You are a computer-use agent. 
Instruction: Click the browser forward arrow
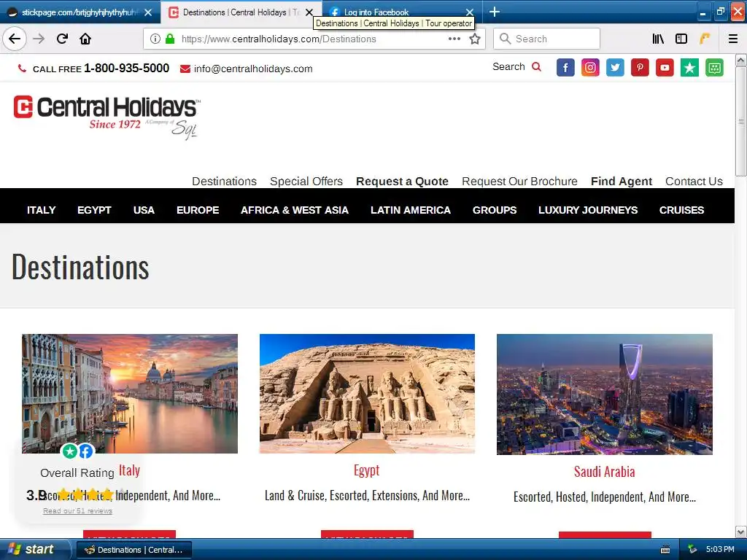39,39
